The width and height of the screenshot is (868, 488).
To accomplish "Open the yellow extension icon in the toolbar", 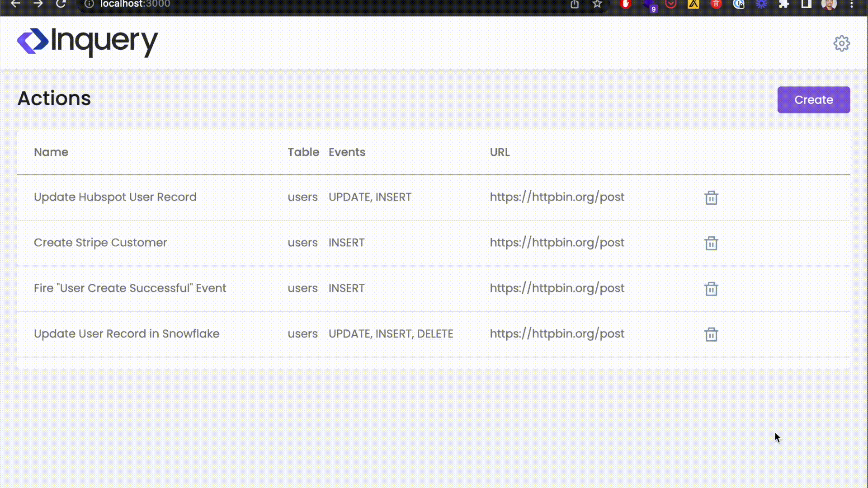I will (693, 4).
